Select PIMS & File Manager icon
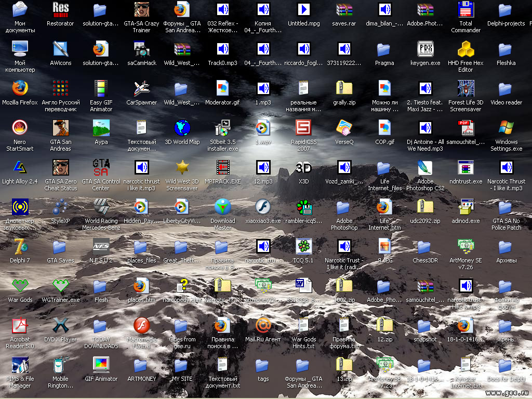Image resolution: width=532 pixels, height=399 pixels. (x=20, y=365)
